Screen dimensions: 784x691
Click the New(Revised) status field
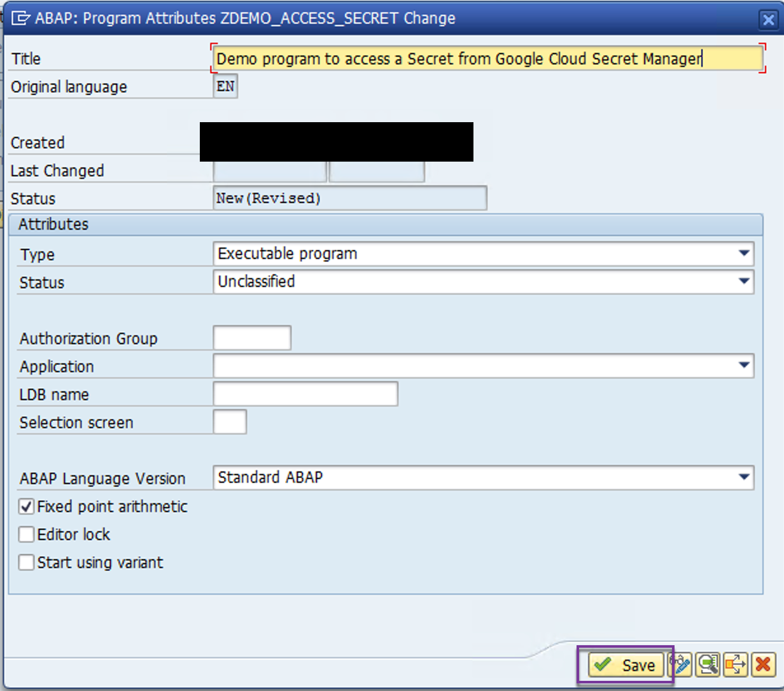(x=351, y=198)
